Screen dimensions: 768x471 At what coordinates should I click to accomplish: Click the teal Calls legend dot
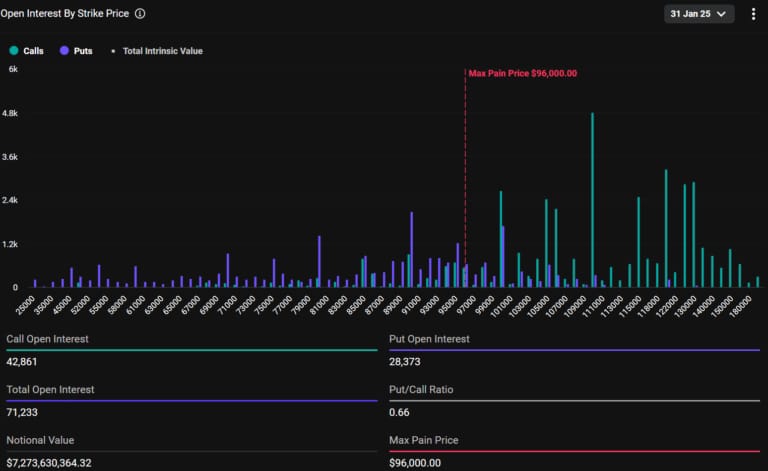click(13, 50)
